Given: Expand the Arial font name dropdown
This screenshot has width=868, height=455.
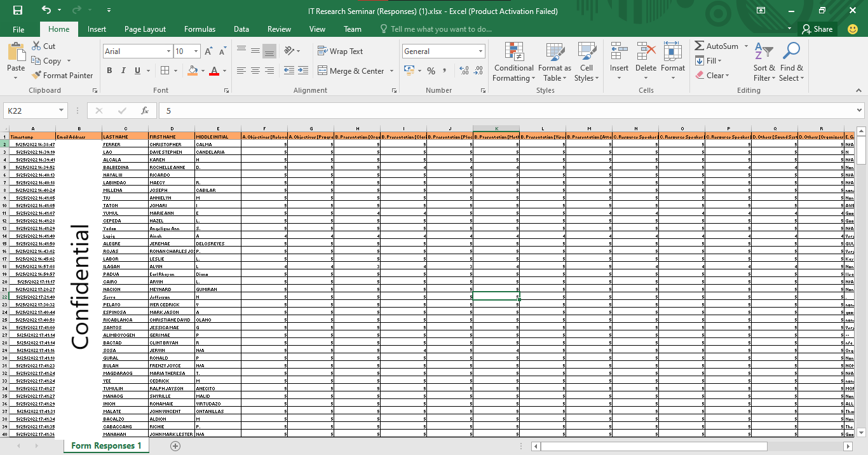Looking at the screenshot, I should click(168, 51).
